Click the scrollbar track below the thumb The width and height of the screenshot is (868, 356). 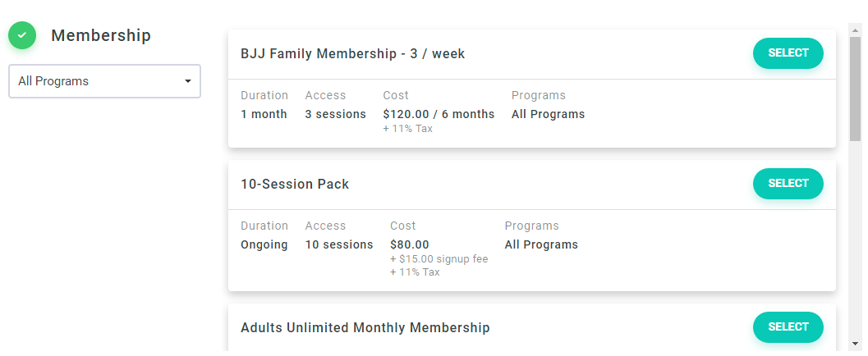[x=856, y=246]
